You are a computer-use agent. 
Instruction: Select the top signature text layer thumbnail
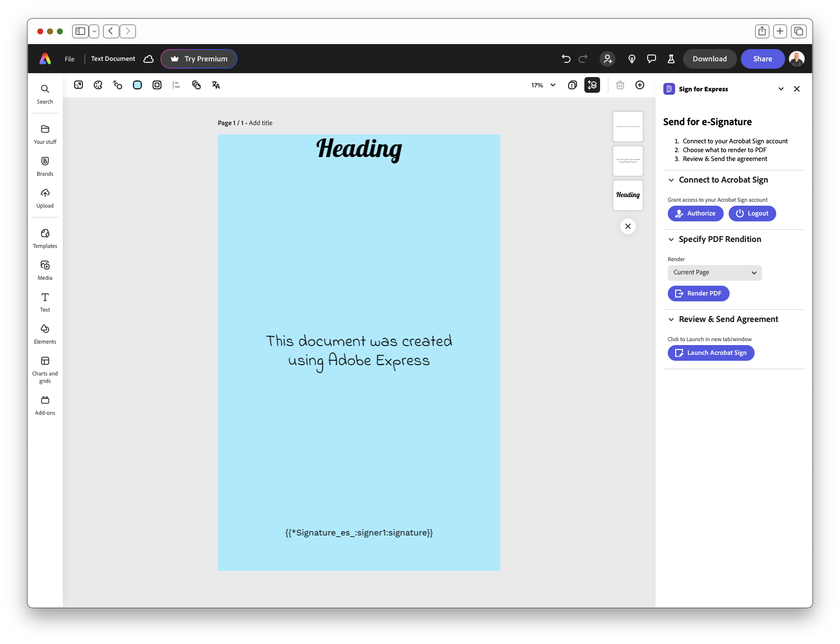pos(628,127)
